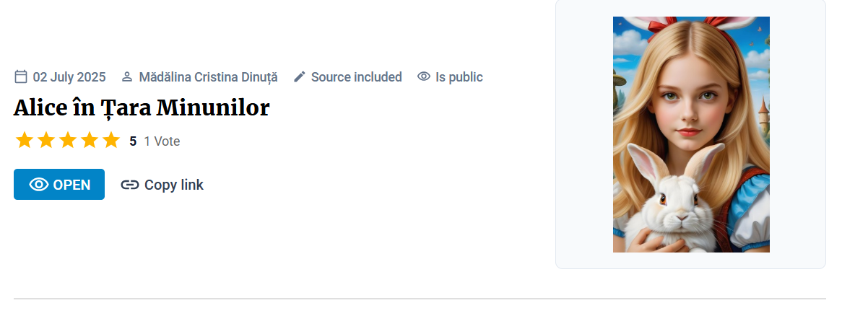Click the eye icon inside the OPEN button
The image size is (868, 316).
[39, 185]
